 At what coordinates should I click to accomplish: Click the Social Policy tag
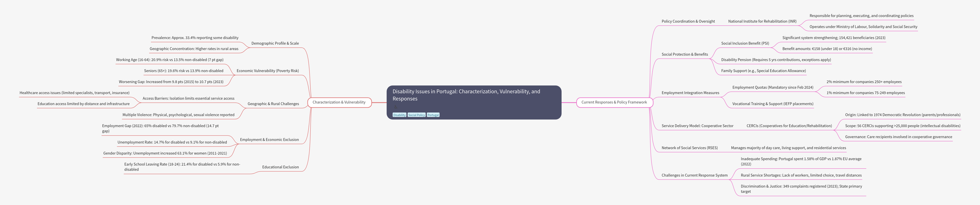[416, 115]
